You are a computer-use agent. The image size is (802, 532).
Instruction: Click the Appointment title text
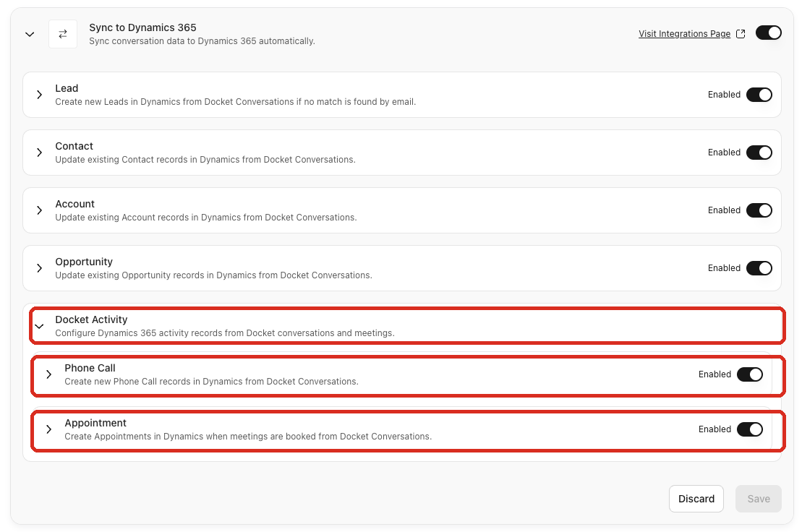point(95,423)
